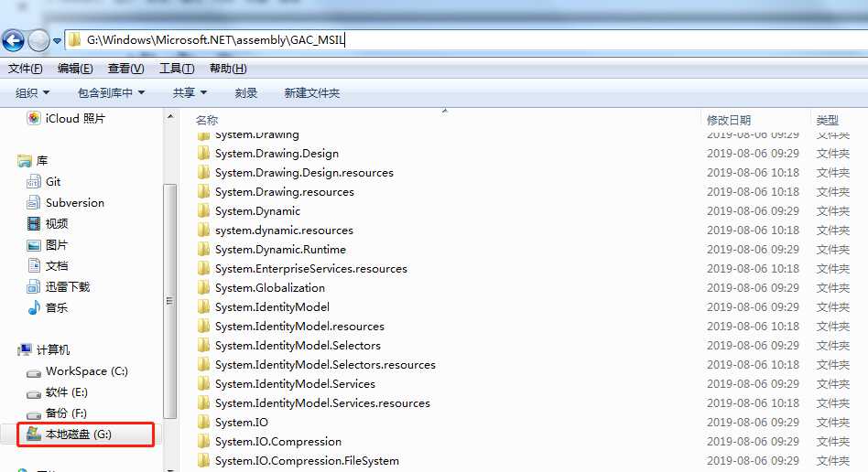Select the System.Dynamic.Runtime folder icon

[203, 250]
